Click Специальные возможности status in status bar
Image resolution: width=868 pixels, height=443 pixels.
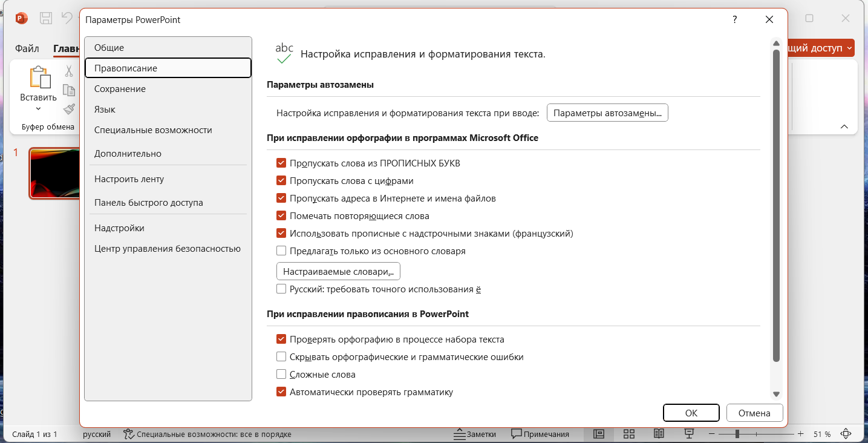(x=207, y=434)
